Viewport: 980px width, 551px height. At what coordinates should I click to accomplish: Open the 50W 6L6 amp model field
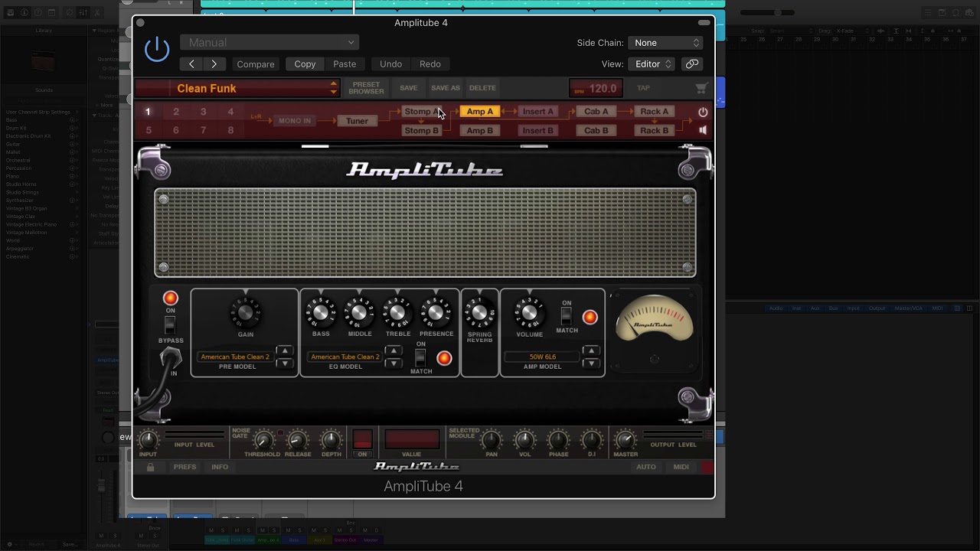tap(543, 357)
